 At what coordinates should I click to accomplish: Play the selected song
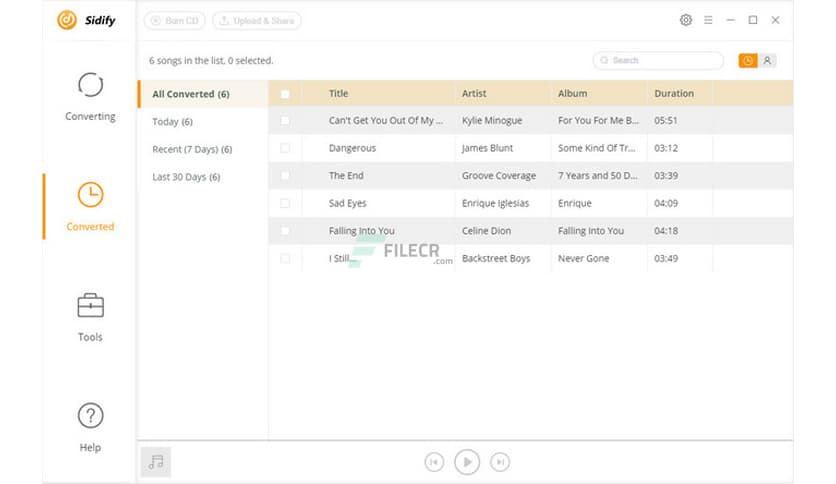click(x=467, y=462)
